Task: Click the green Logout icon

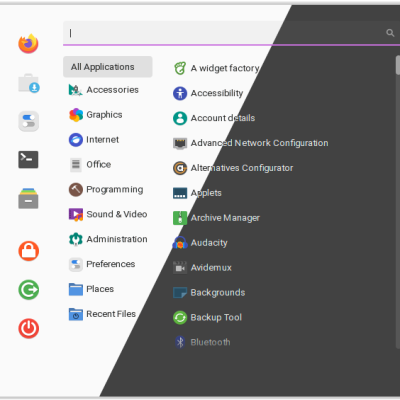Action: tap(29, 290)
